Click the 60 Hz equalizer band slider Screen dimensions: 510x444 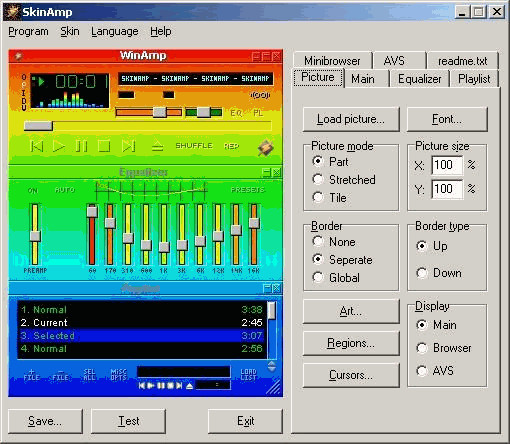92,234
